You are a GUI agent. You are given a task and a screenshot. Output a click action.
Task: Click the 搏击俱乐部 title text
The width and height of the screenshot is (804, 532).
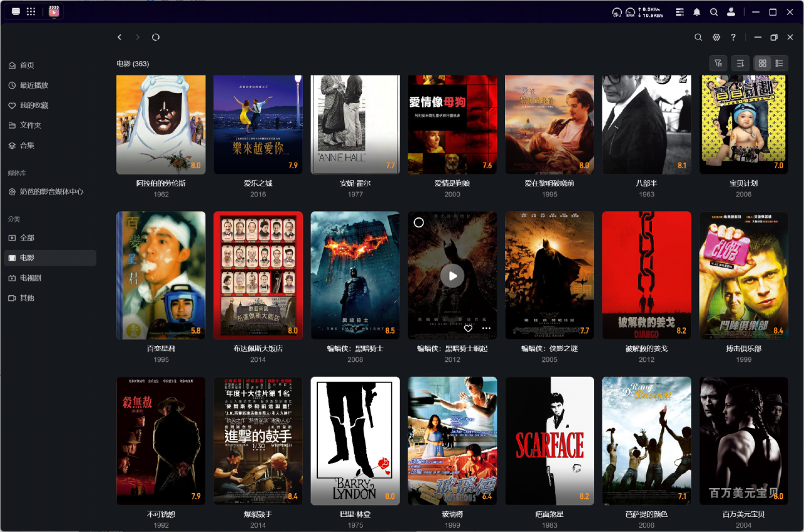(x=744, y=349)
